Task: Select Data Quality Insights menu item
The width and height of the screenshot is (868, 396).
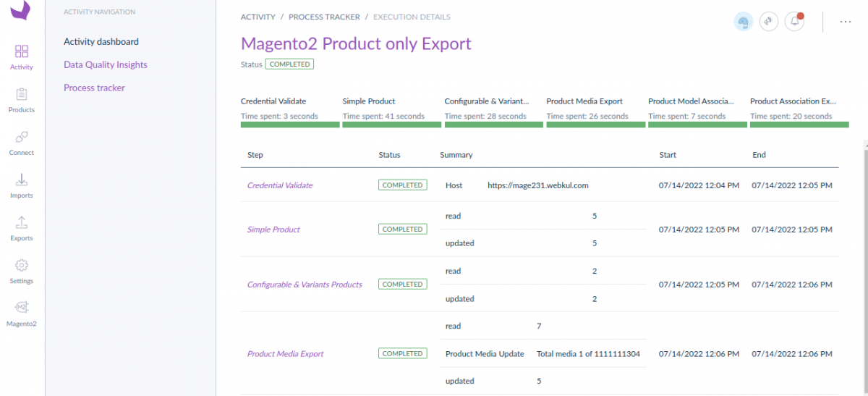Action: pos(106,65)
